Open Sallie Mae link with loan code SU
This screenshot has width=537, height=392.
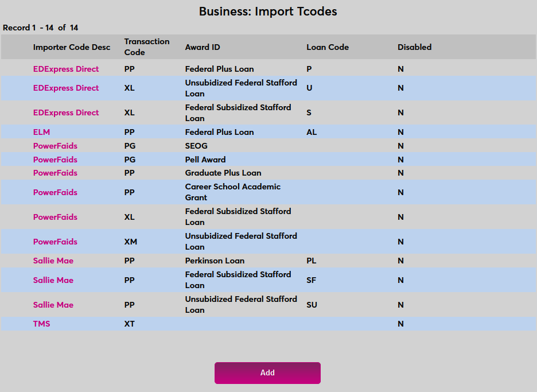(x=53, y=305)
